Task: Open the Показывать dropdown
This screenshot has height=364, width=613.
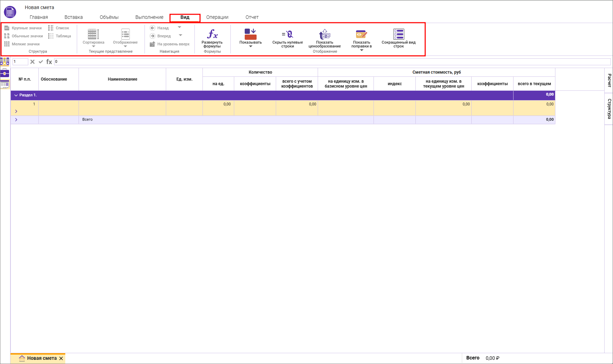Action: [250, 46]
